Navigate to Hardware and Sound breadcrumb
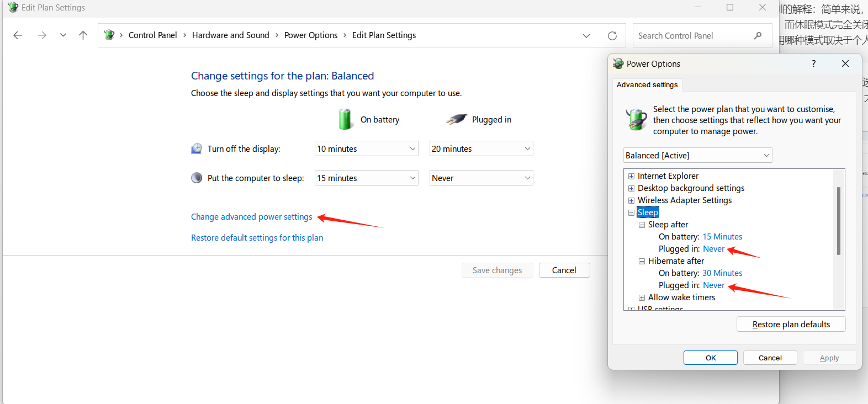The height and width of the screenshot is (404, 868). [x=230, y=35]
